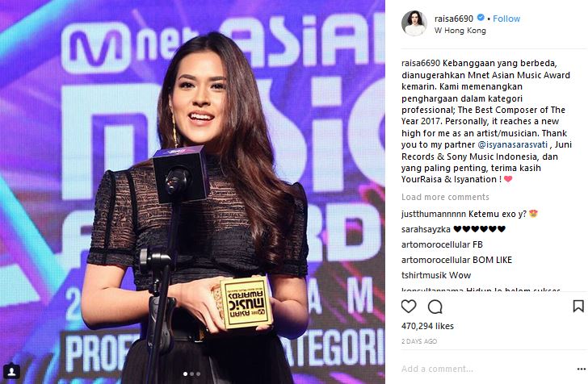Open the three-dot more options menu
The height and width of the screenshot is (384, 588).
581,369
